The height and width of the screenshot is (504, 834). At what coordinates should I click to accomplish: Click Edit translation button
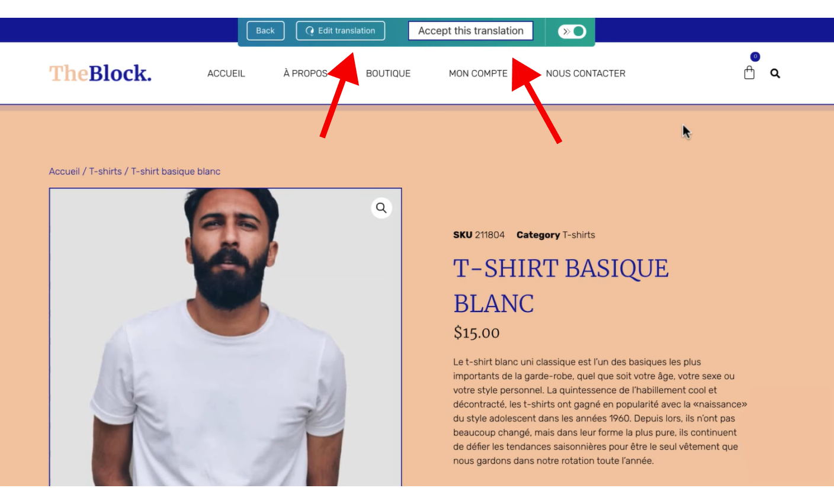pos(341,31)
